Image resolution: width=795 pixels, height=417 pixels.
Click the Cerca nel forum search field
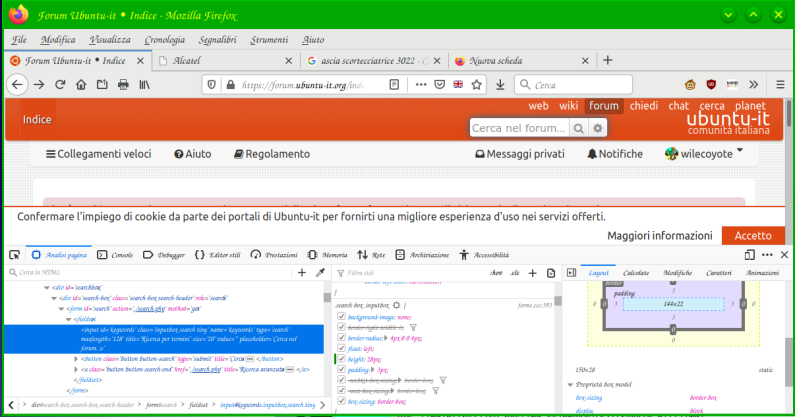[x=519, y=128]
